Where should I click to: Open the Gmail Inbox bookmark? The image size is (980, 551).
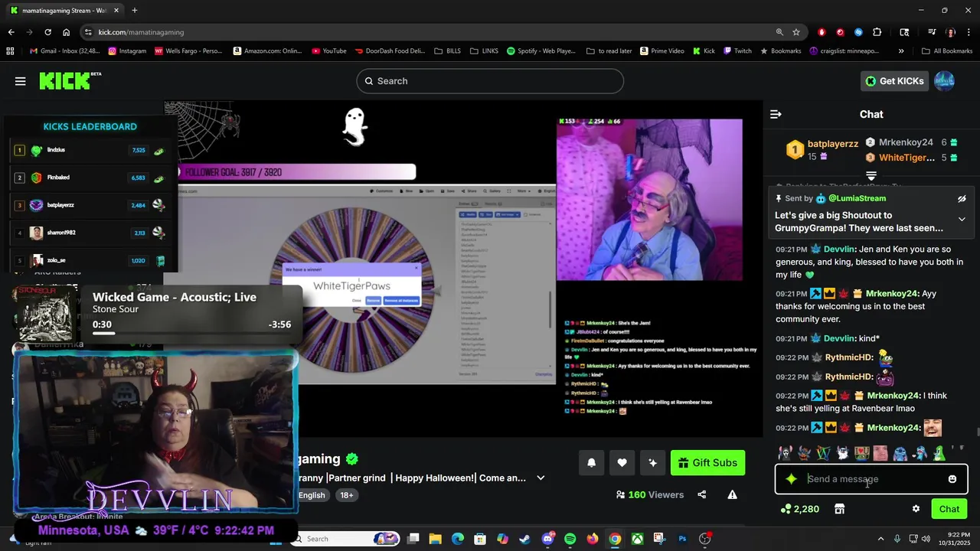click(64, 51)
